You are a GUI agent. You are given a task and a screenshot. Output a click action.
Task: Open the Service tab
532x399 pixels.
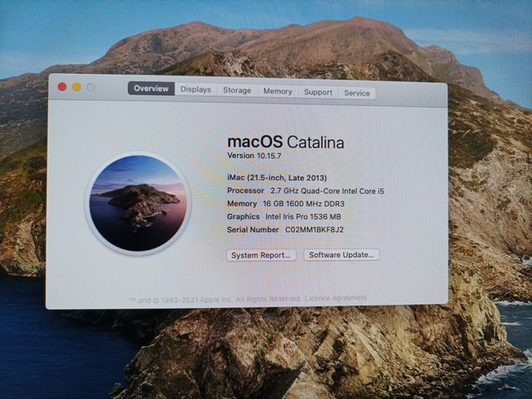[x=357, y=93]
